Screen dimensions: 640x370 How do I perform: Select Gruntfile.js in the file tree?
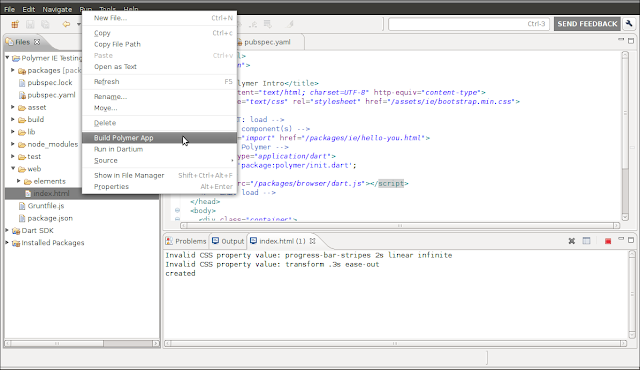(46, 206)
